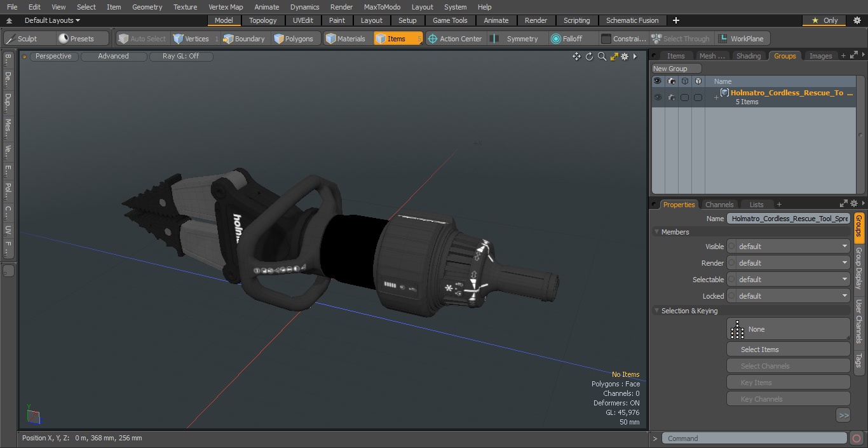Screen dimensions: 868x448
Task: Toggle Ray GL Off button
Action: pyautogui.click(x=180, y=56)
